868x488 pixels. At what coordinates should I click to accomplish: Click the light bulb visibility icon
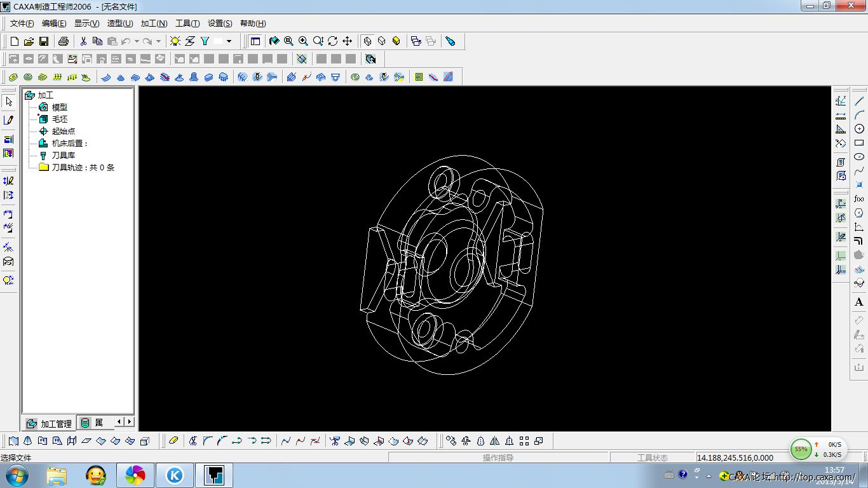175,41
